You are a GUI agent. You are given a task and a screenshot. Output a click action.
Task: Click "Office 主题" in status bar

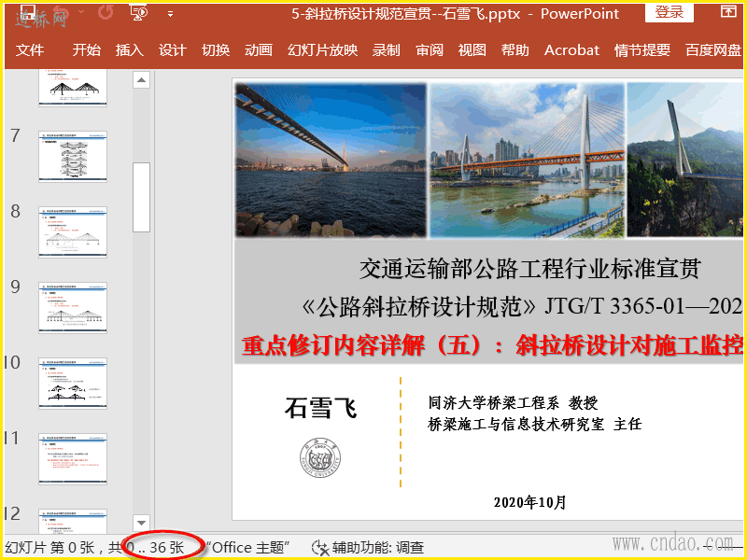pos(247,548)
